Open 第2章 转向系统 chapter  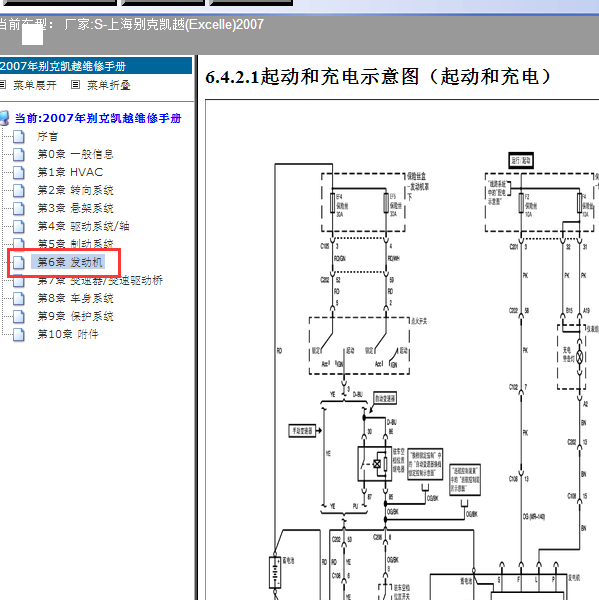click(x=75, y=190)
